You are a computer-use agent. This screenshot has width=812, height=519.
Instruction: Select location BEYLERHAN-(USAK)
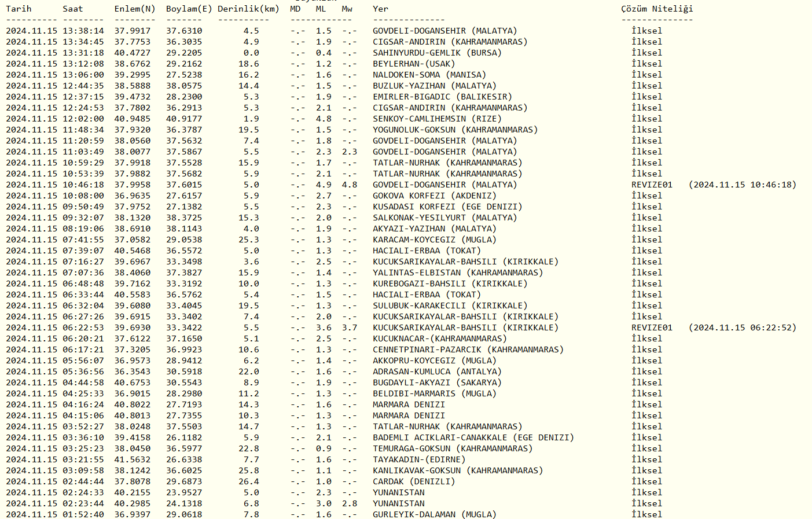point(414,64)
